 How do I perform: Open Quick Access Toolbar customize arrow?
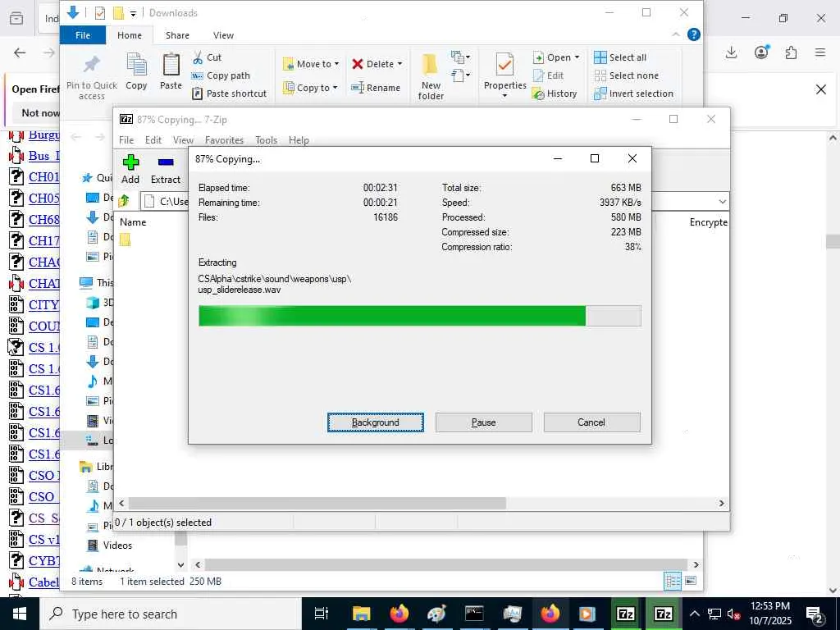coord(133,13)
